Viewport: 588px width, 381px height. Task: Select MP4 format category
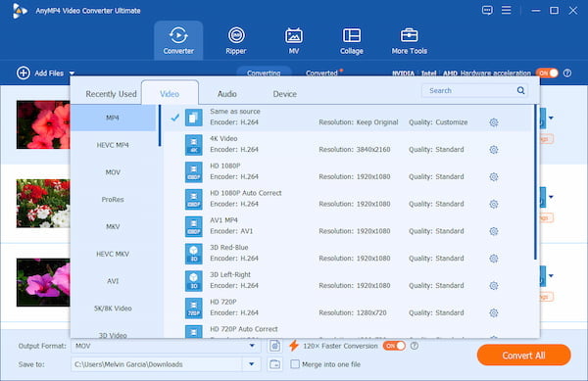(113, 118)
